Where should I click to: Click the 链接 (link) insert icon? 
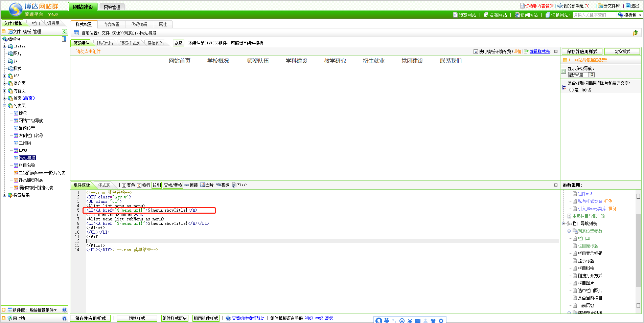[x=187, y=185]
